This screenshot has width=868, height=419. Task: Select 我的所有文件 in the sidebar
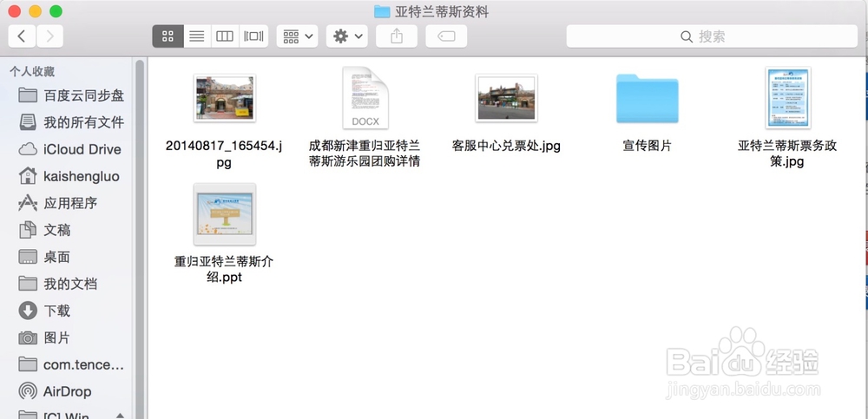click(71, 122)
